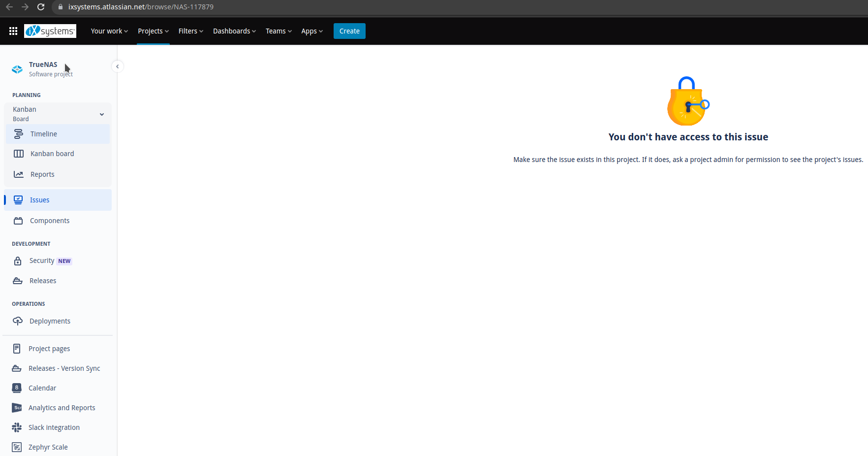This screenshot has height=456, width=868.
Task: Open the Filters dropdown menu
Action: (x=190, y=31)
